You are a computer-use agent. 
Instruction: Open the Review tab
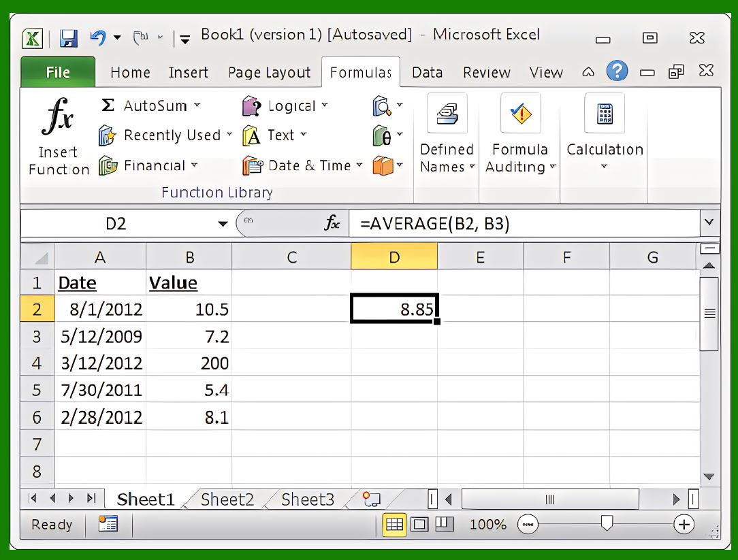tap(487, 73)
